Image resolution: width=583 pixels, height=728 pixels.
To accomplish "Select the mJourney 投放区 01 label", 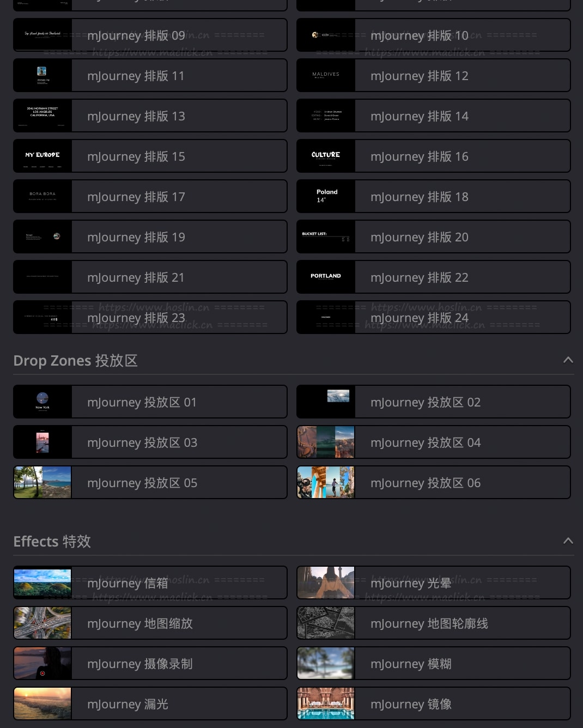I will (x=142, y=402).
